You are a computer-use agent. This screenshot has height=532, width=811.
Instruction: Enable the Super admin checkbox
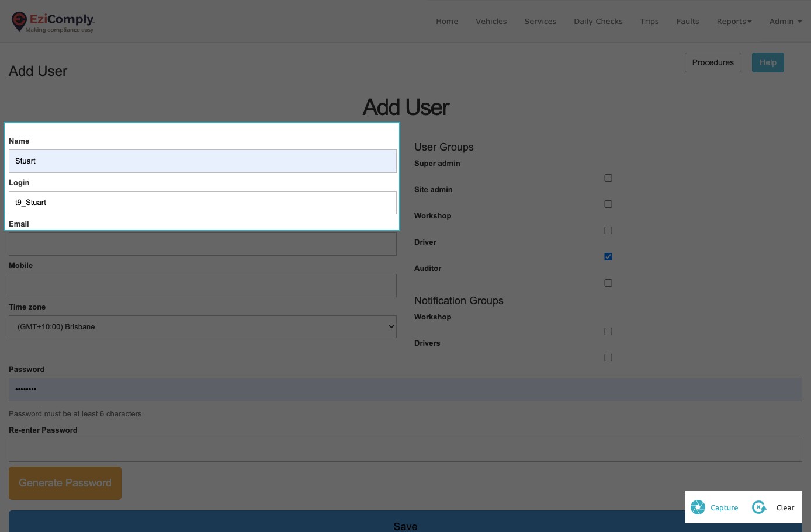tap(608, 178)
